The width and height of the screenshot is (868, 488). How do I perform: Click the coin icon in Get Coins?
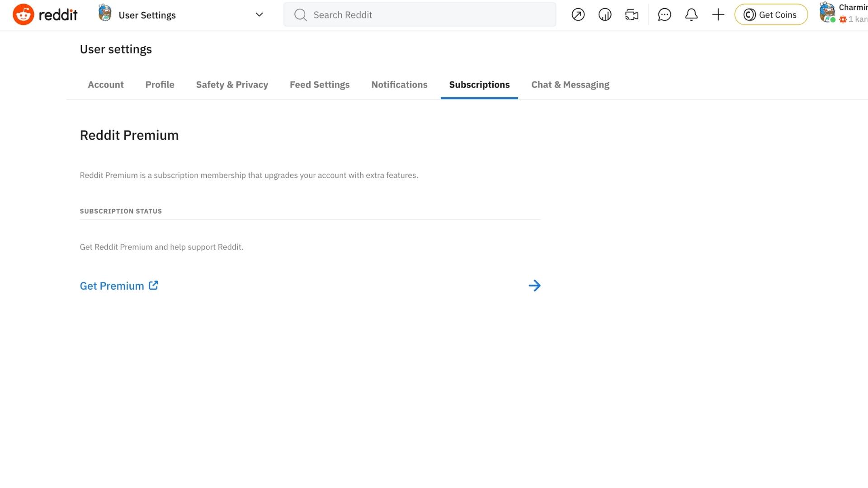click(x=749, y=14)
